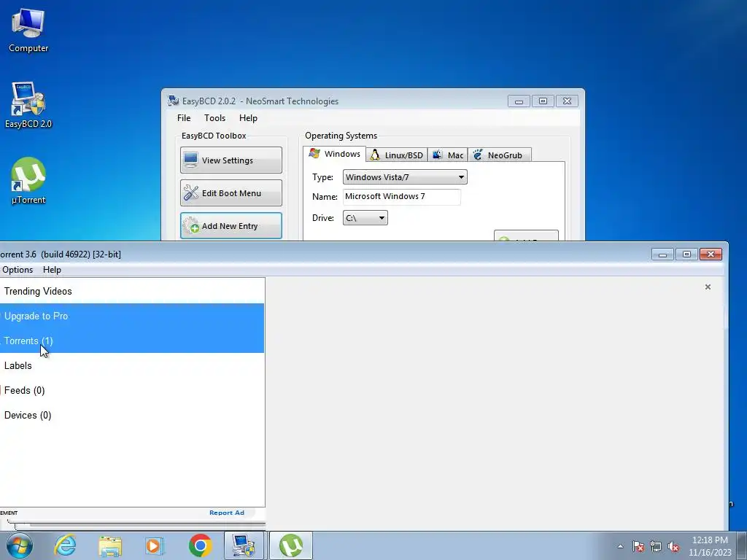Switch to EasyBCD via the taskbar button
Screen dimensions: 747x560
coord(244,545)
